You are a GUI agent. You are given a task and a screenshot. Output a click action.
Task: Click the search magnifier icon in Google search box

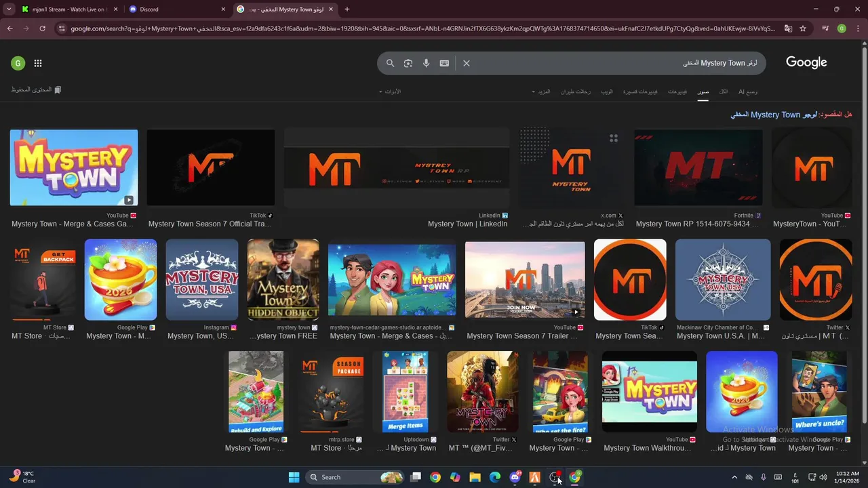click(390, 63)
